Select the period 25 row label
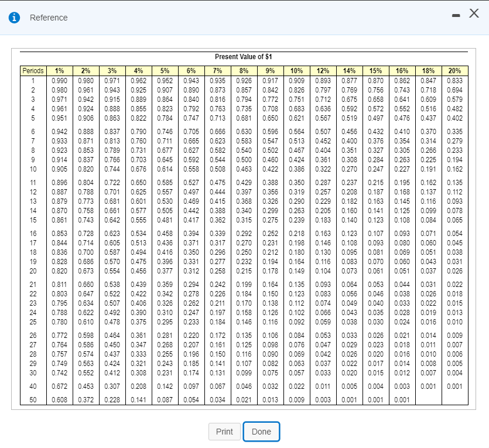 pyautogui.click(x=32, y=322)
